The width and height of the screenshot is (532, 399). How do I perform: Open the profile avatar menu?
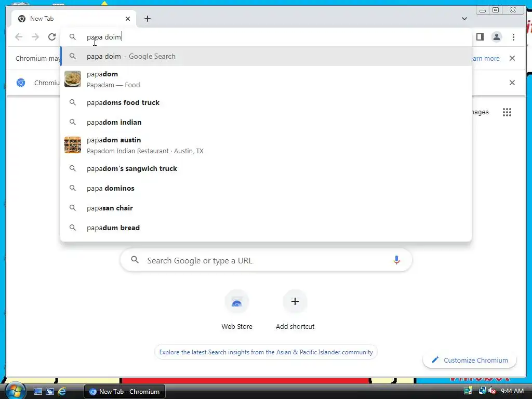click(496, 37)
